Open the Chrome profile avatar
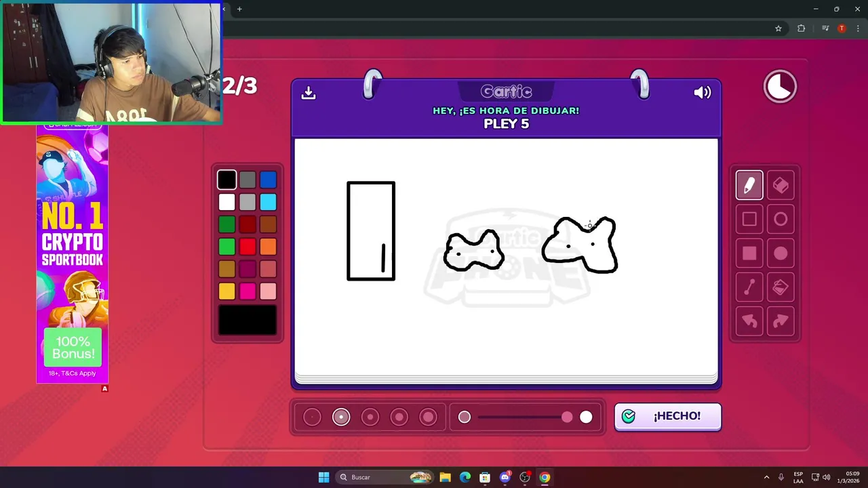 842,28
